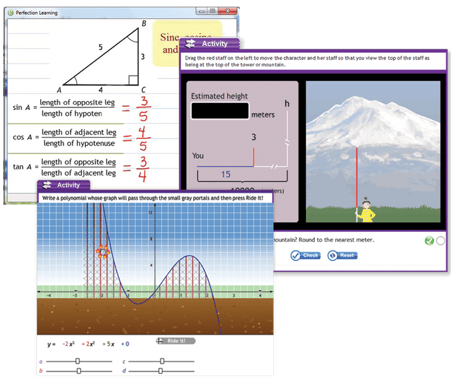Click the Reset button
Viewport: 451px width, 379px height.
pos(342,255)
